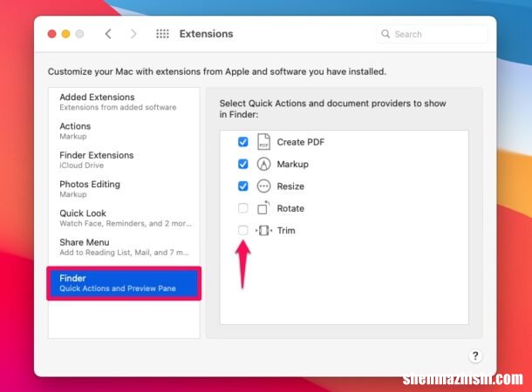Open the Finder Extensions category
The width and height of the screenshot is (532, 392).
click(x=124, y=160)
